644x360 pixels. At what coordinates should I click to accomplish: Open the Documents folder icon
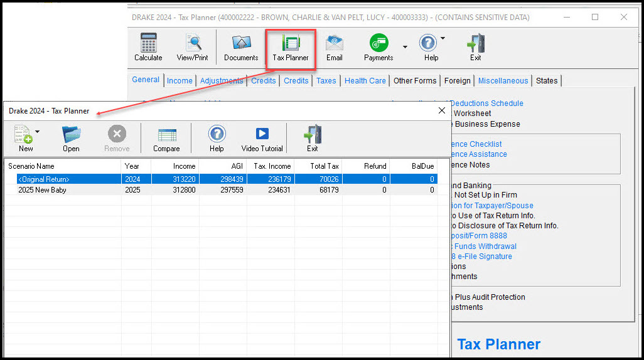click(x=241, y=42)
